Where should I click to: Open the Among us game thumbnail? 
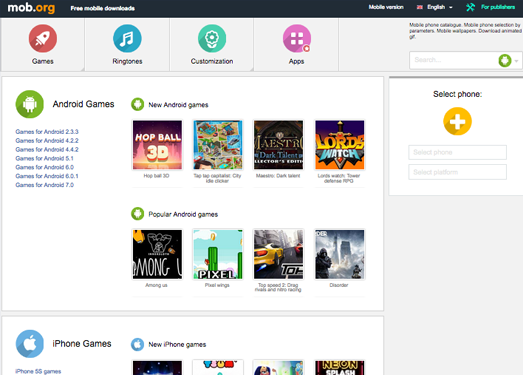(157, 254)
